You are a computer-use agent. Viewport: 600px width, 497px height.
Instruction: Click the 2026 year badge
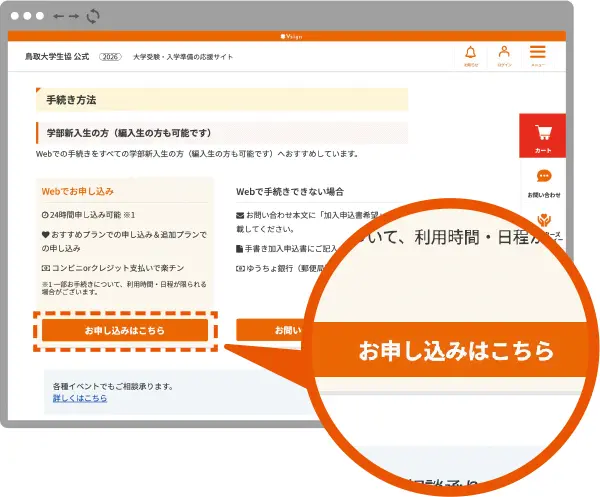110,57
